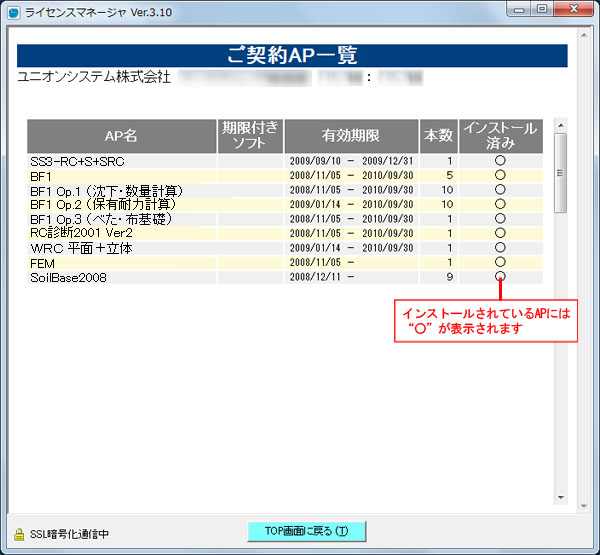Viewport: 600px width, 555px height.
Task: Select the FEM row name
Action: 42,263
